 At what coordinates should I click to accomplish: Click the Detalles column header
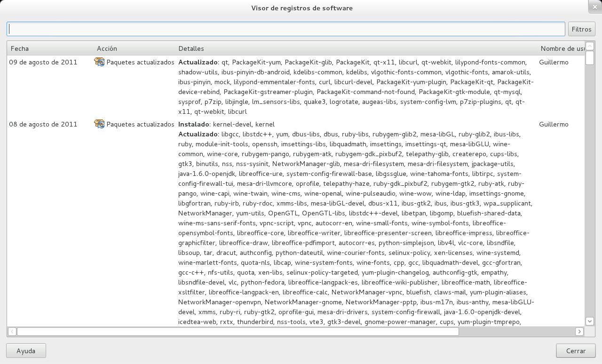[x=356, y=48]
